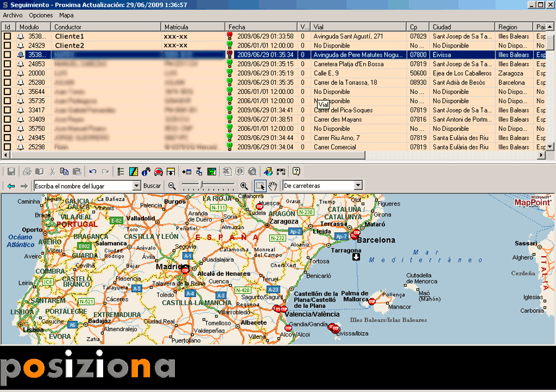556x392 pixels.
Task: Sort by the Region column header
Action: [514, 27]
